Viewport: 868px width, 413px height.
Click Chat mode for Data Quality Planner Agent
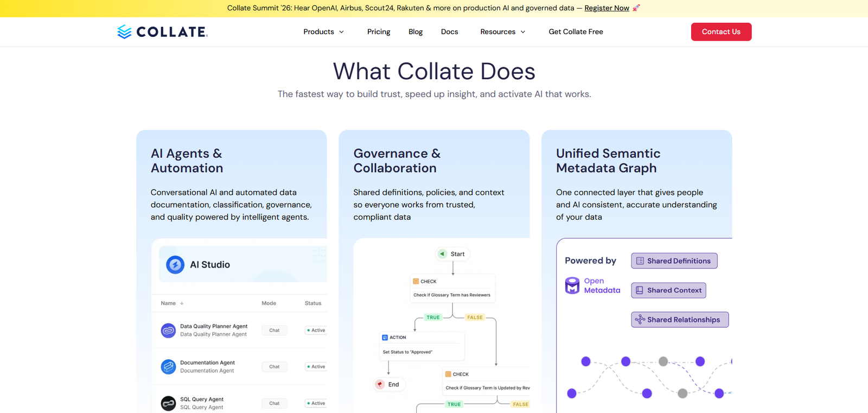pyautogui.click(x=275, y=331)
